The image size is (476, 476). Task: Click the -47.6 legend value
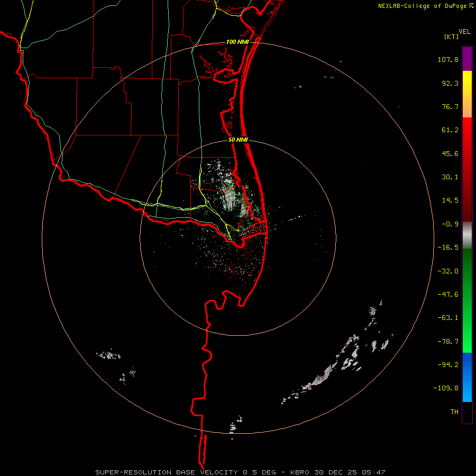point(448,295)
